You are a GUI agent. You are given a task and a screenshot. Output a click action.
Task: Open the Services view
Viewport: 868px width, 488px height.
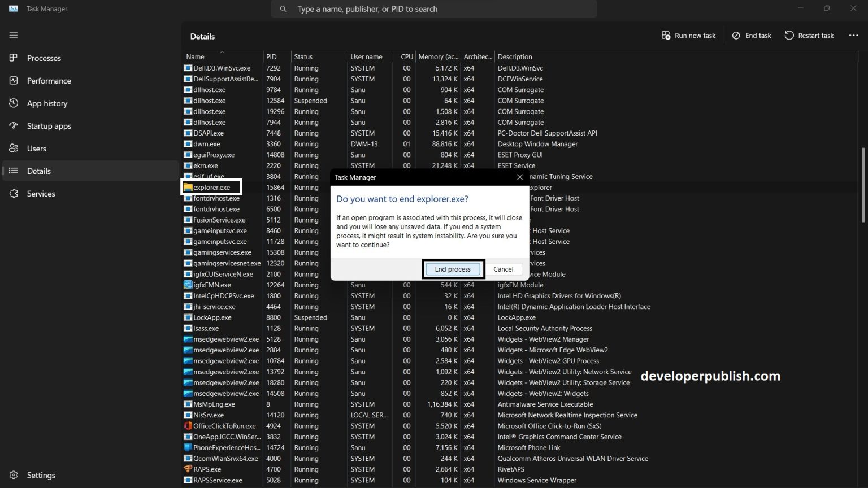(41, 193)
